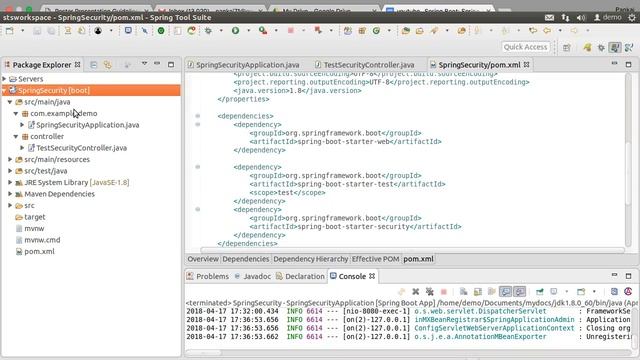Click the blue monitor icon in toolbar
This screenshot has height=360, width=640.
pyautogui.click(x=128, y=31)
